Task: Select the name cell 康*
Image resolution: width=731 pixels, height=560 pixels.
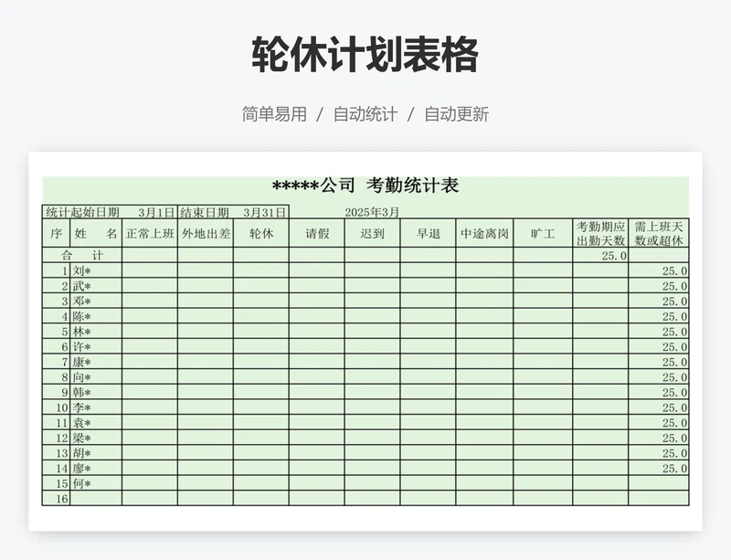Action: coord(96,362)
